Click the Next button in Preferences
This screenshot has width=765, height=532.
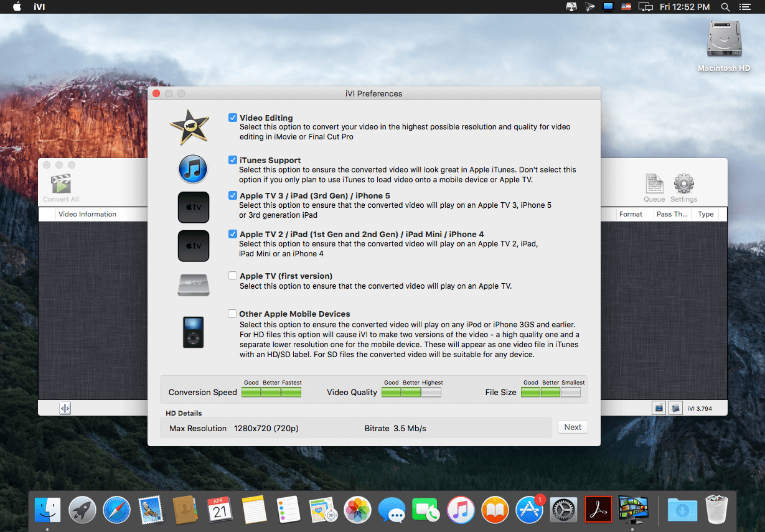click(x=573, y=427)
